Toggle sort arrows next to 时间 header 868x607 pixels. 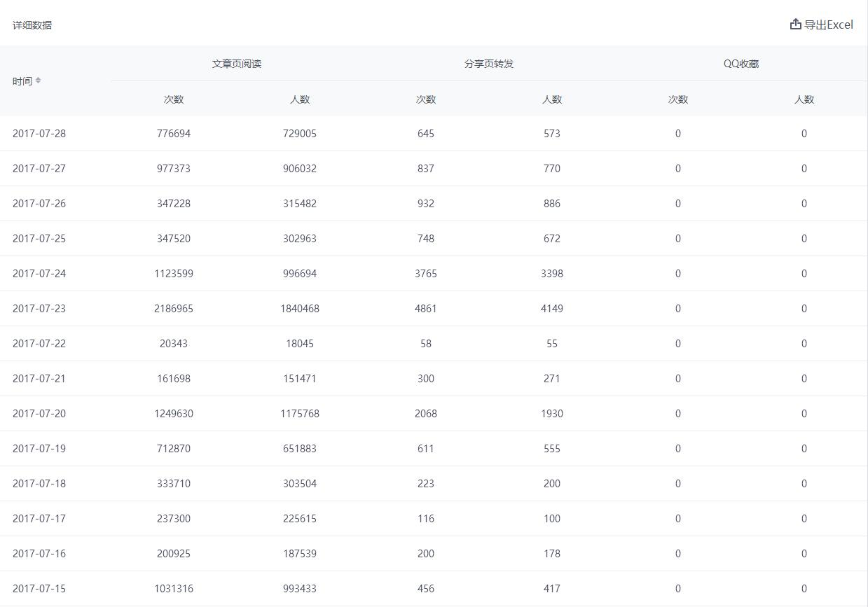click(x=38, y=81)
